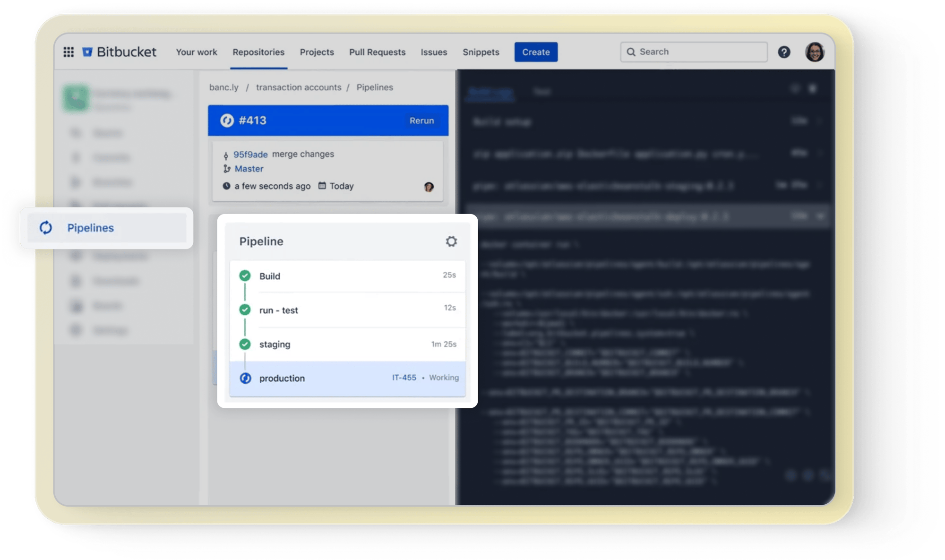945x560 pixels.
Task: Click the staging duration 1m 25s
Action: 444,344
